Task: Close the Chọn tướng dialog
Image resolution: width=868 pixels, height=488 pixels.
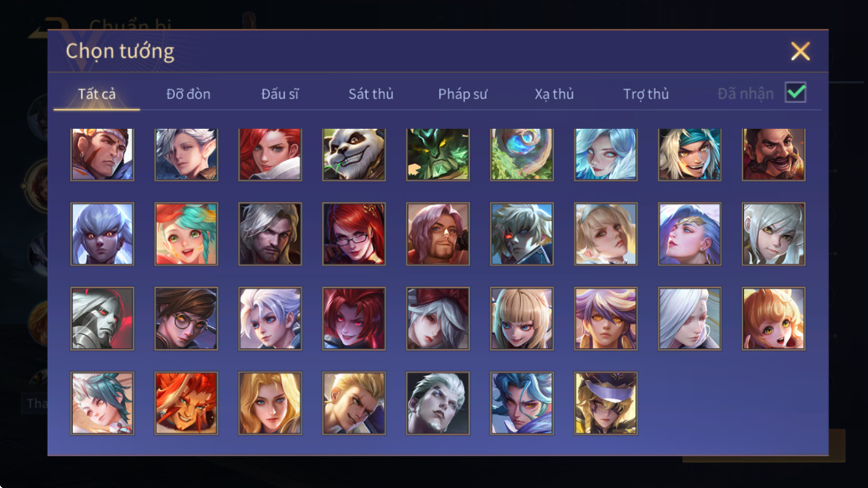Action: click(x=800, y=51)
